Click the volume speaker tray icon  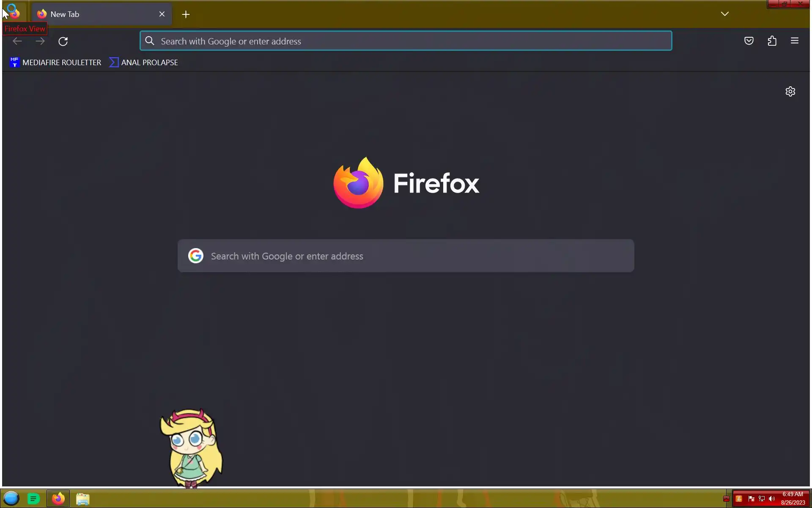tap(772, 499)
